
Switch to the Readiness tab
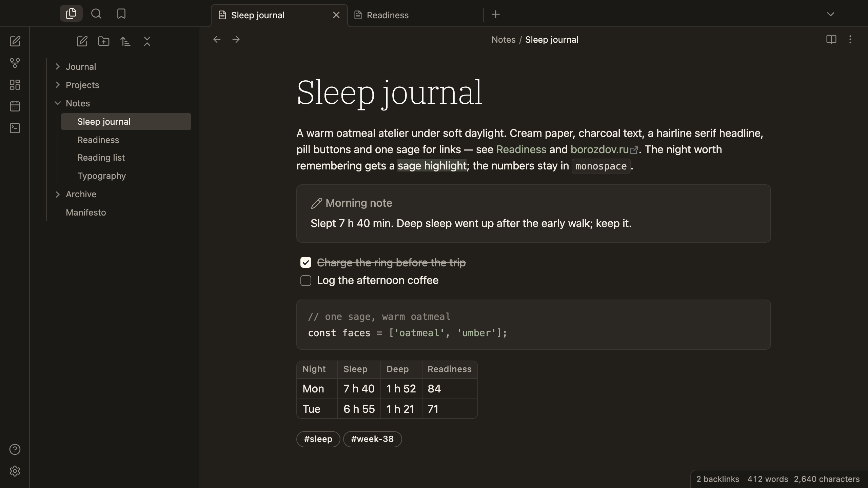[x=415, y=15]
